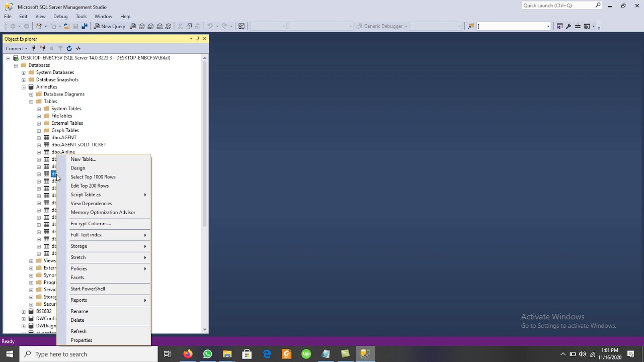Click the Open File toolbar icon
This screenshot has height=362, width=644.
(66, 26)
